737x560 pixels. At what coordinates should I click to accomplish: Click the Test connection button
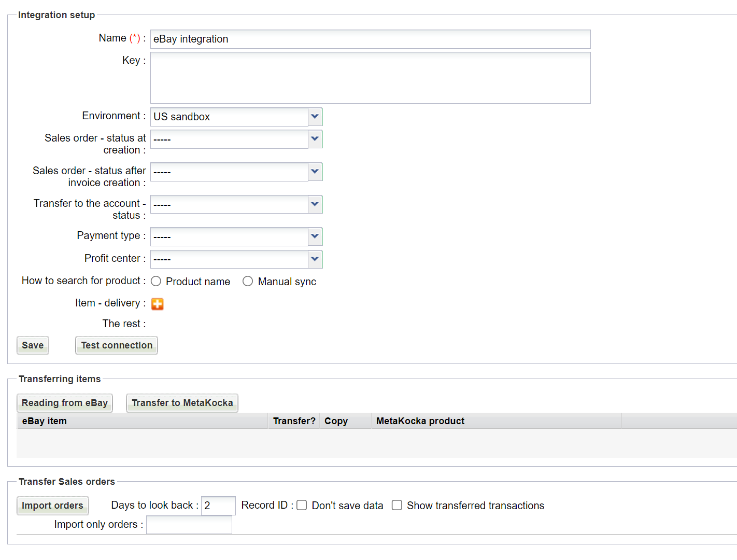tap(117, 345)
